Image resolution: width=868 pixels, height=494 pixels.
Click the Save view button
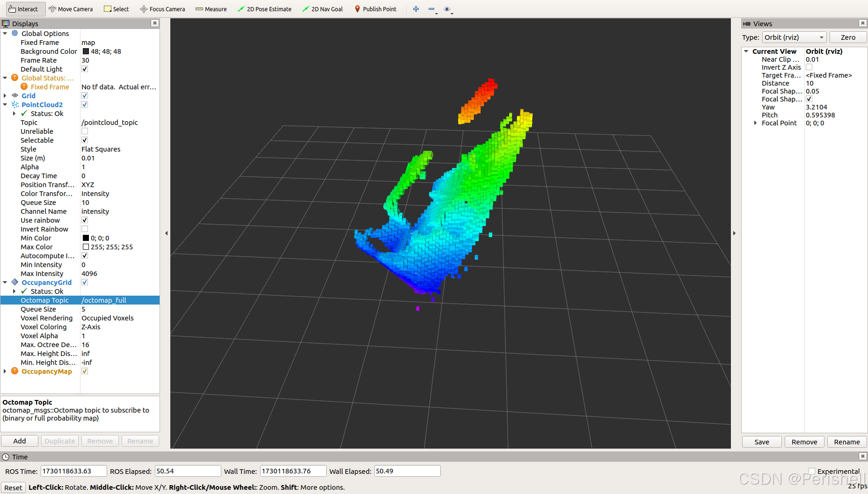pos(762,442)
